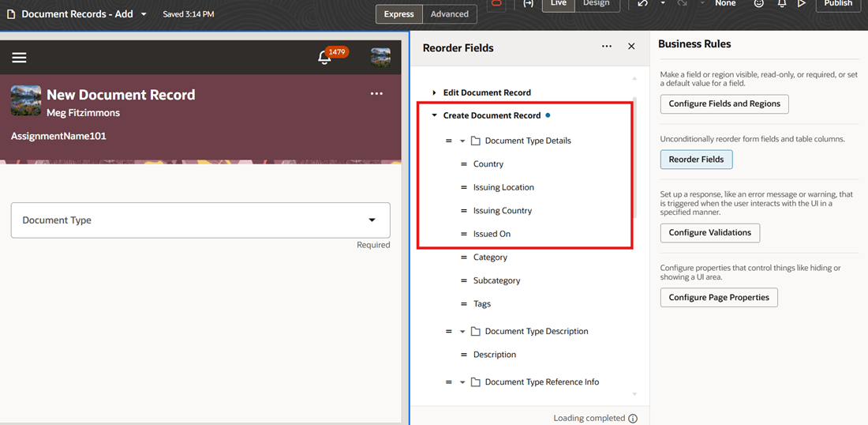Screen dimensions: 868x425
Task: Open the hamburger navigation menu
Action: point(20,58)
